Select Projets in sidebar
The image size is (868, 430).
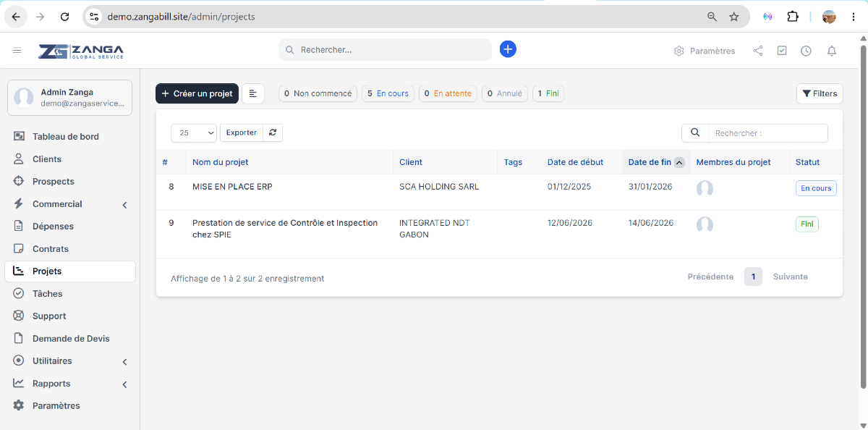[x=70, y=271]
